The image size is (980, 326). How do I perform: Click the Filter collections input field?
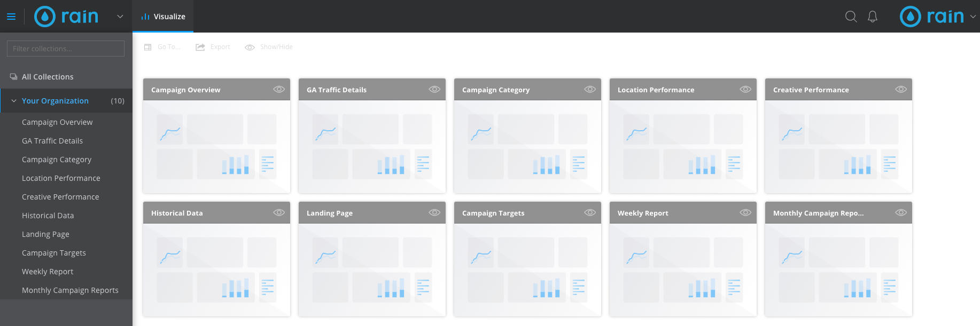[x=66, y=49]
